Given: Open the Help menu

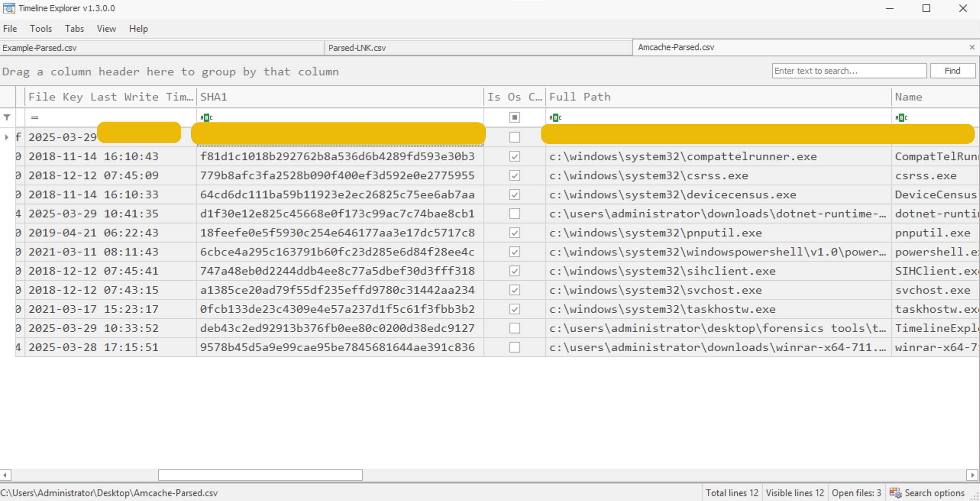Looking at the screenshot, I should 138,29.
